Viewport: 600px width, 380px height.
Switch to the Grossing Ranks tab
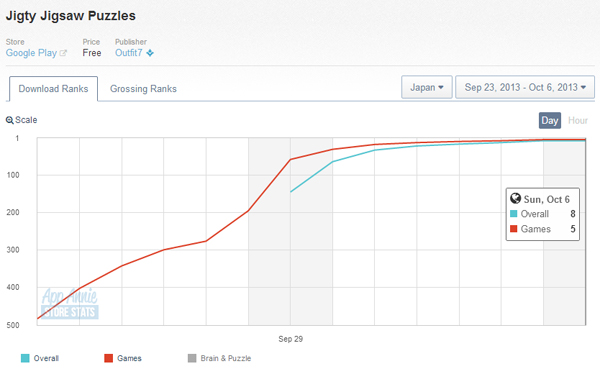coord(143,89)
